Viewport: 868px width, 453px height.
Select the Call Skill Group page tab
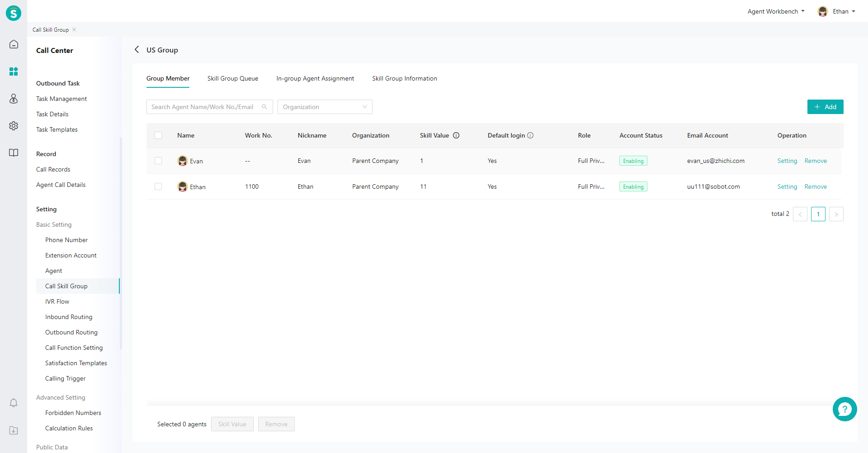click(x=51, y=29)
